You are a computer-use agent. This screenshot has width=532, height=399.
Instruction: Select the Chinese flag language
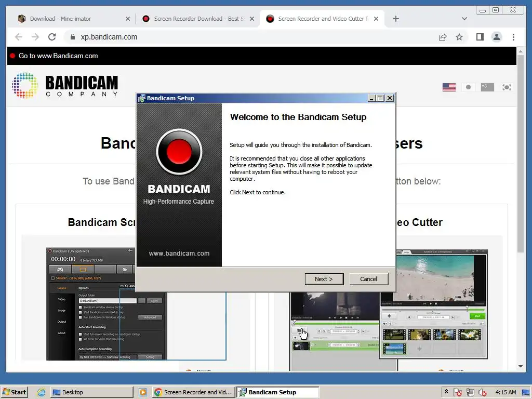pyautogui.click(x=487, y=87)
